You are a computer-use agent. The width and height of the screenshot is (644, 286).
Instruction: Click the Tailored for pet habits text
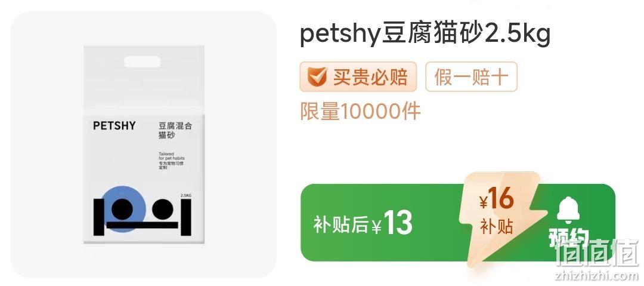coord(172,156)
